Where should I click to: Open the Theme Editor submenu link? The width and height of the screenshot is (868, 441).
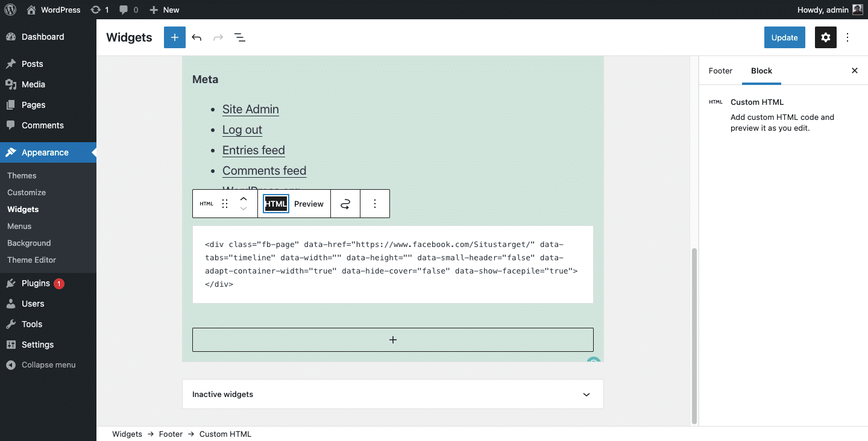[31, 260]
